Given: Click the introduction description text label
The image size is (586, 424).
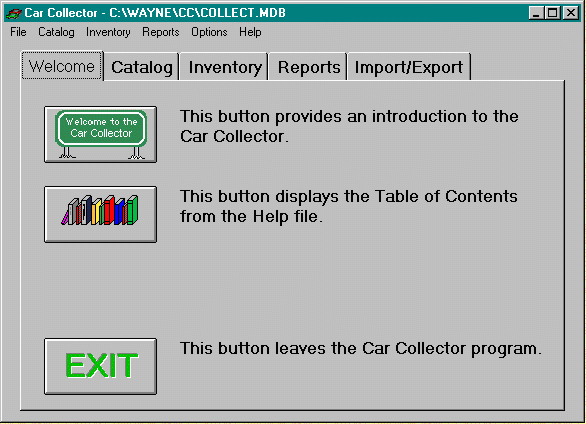Looking at the screenshot, I should click(349, 126).
